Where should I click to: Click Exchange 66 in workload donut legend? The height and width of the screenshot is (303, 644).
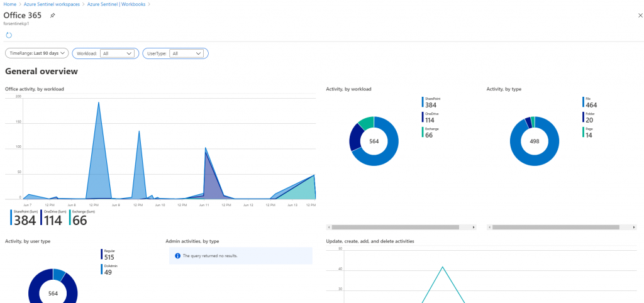point(430,132)
